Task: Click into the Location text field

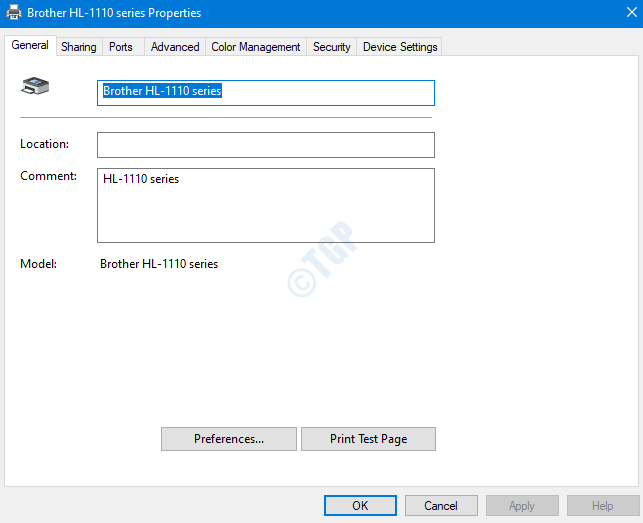Action: click(266, 145)
